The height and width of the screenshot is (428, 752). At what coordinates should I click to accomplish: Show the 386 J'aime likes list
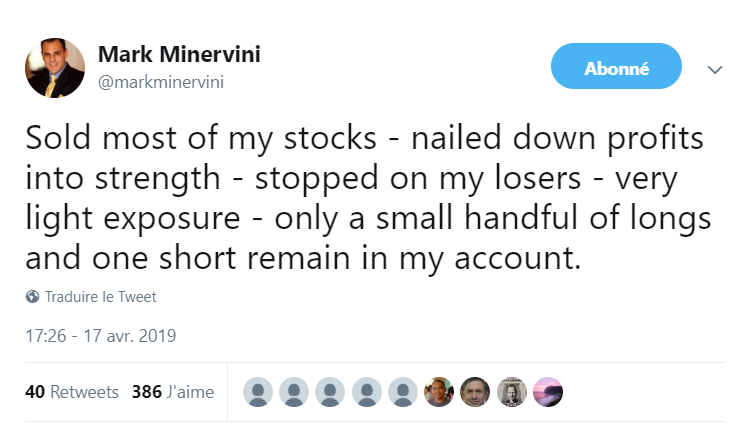tap(173, 392)
